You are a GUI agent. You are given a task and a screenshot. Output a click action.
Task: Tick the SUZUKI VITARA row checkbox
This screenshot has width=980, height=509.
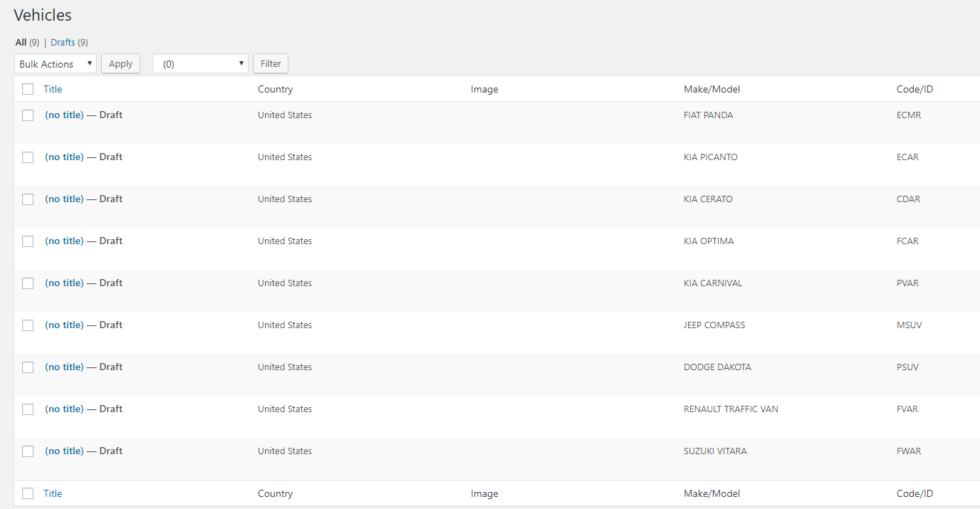(x=28, y=451)
